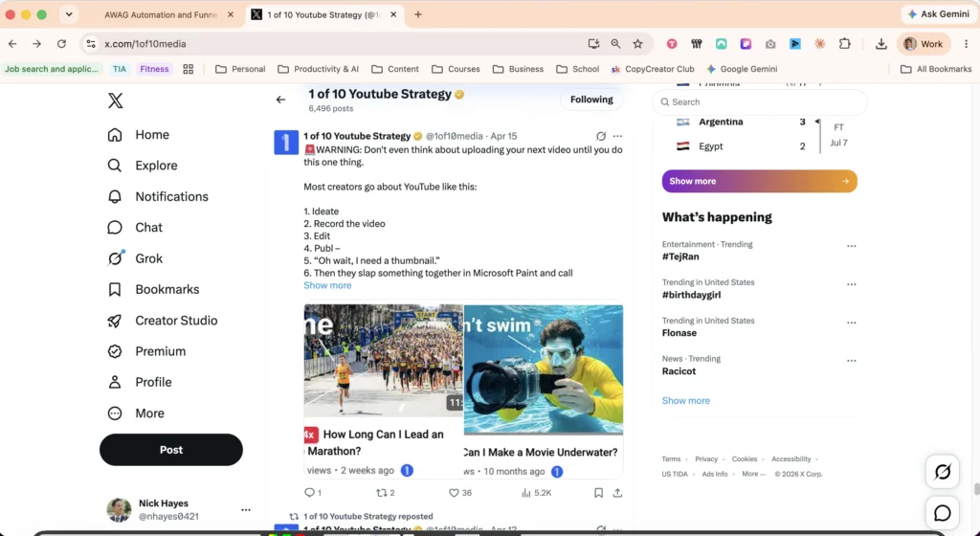Open options for #birthdaygirl trend
The image size is (980, 536).
[851, 284]
